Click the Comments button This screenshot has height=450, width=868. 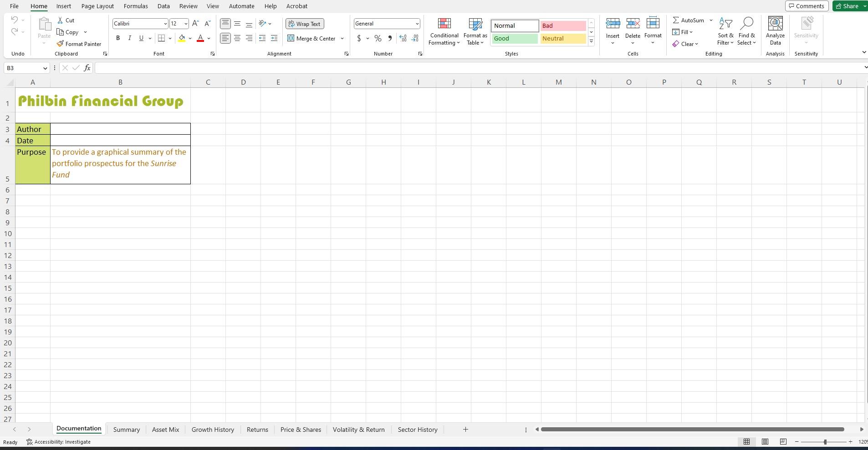[x=807, y=6]
